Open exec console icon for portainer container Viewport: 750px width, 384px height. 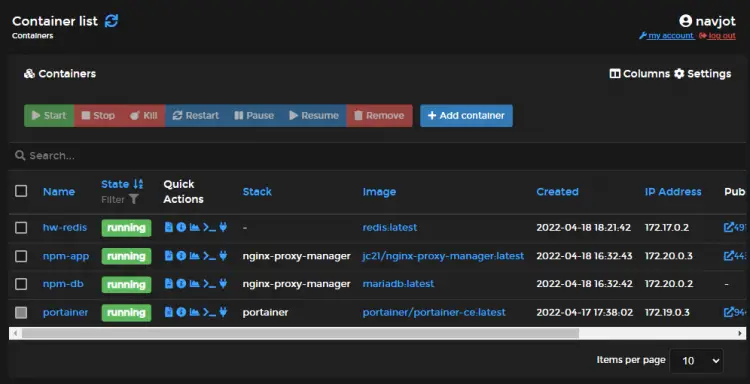point(210,312)
